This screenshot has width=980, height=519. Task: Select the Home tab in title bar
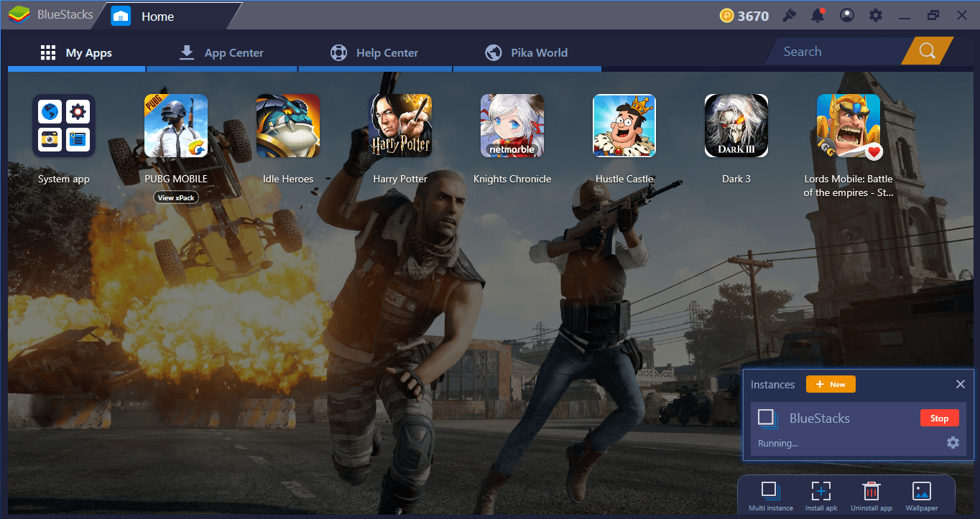[167, 16]
